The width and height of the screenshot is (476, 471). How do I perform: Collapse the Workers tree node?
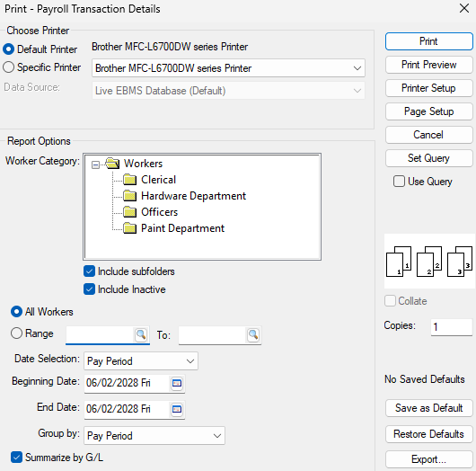(x=95, y=164)
